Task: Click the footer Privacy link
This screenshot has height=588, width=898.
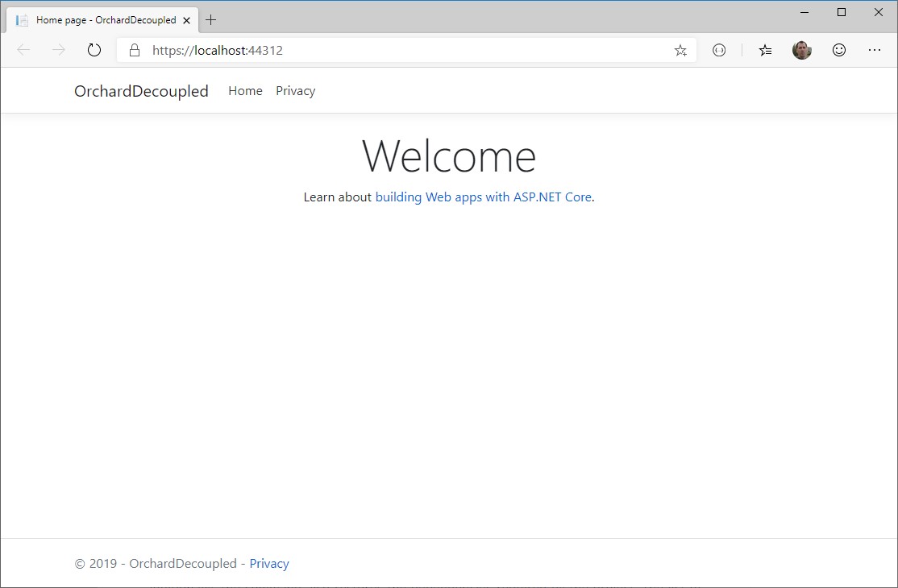Action: [268, 563]
